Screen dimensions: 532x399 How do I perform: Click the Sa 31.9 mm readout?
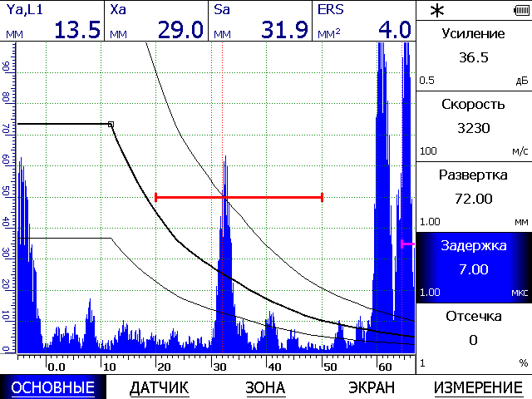[260, 21]
